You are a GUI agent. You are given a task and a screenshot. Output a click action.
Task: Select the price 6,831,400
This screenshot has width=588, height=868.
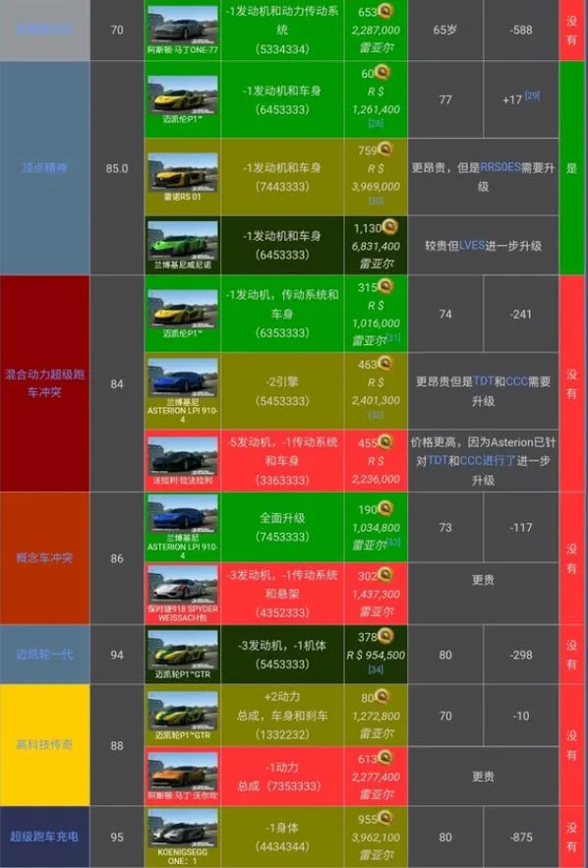pos(376,246)
